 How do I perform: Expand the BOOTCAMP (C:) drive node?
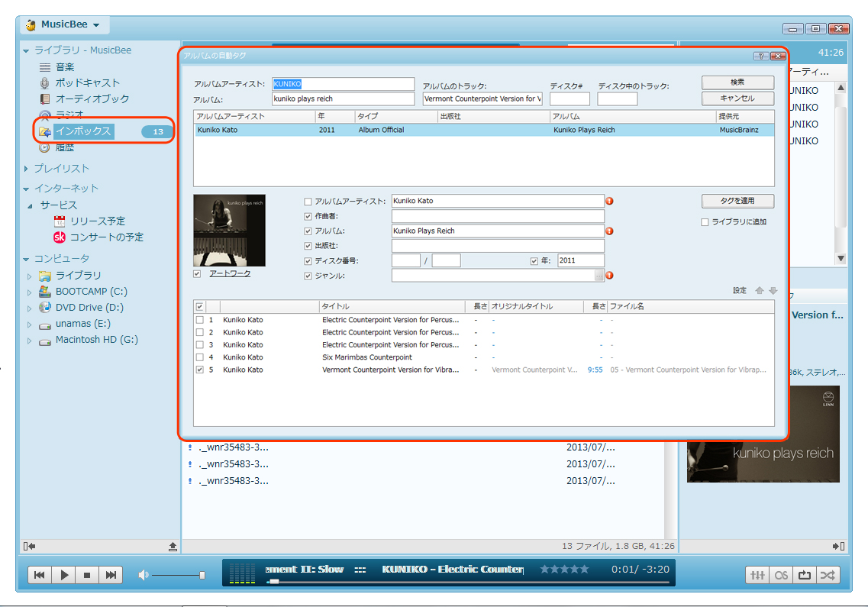pyautogui.click(x=28, y=292)
